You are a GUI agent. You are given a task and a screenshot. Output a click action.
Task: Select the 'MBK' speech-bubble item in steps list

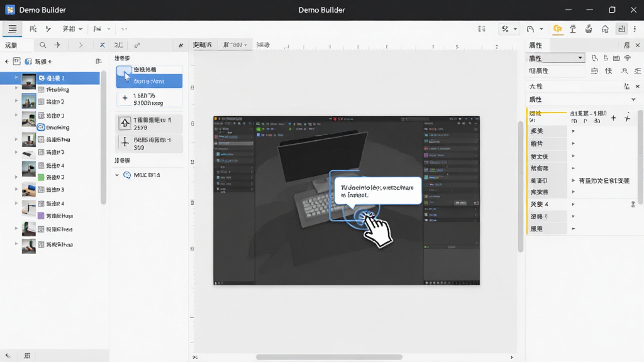[142, 175]
